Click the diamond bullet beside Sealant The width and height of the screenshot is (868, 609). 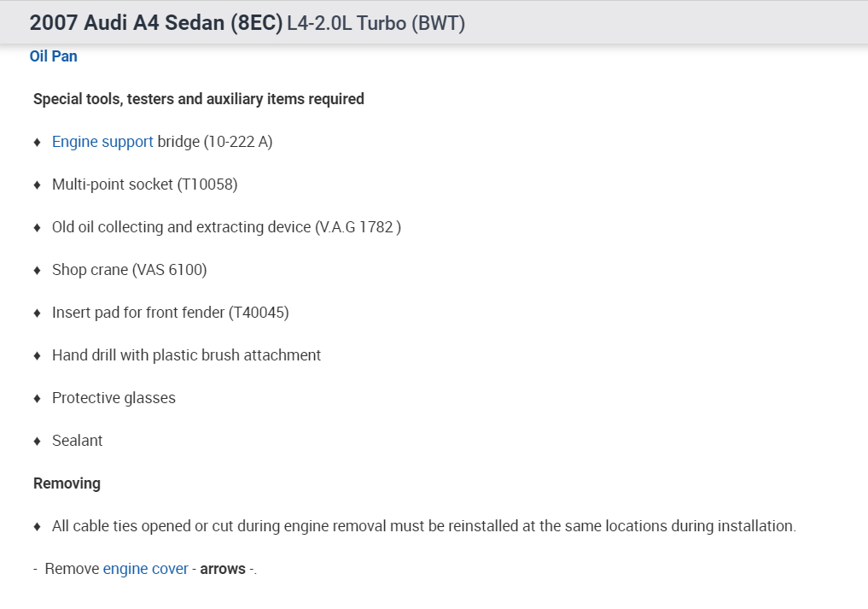(37, 441)
